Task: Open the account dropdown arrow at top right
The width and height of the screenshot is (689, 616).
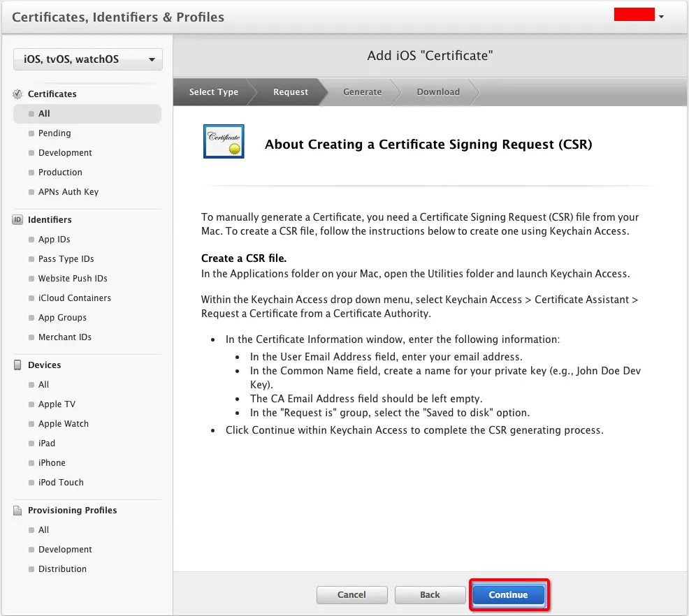Action: pyautogui.click(x=661, y=17)
